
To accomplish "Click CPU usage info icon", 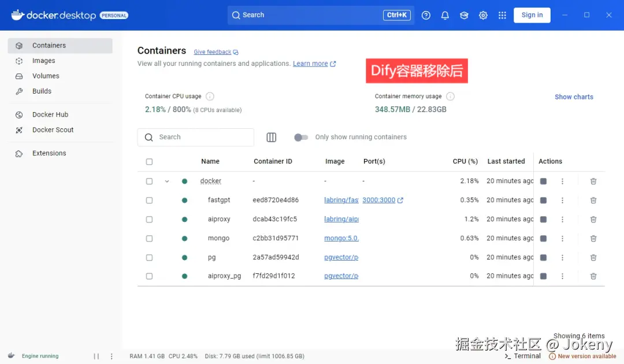I will click(210, 96).
